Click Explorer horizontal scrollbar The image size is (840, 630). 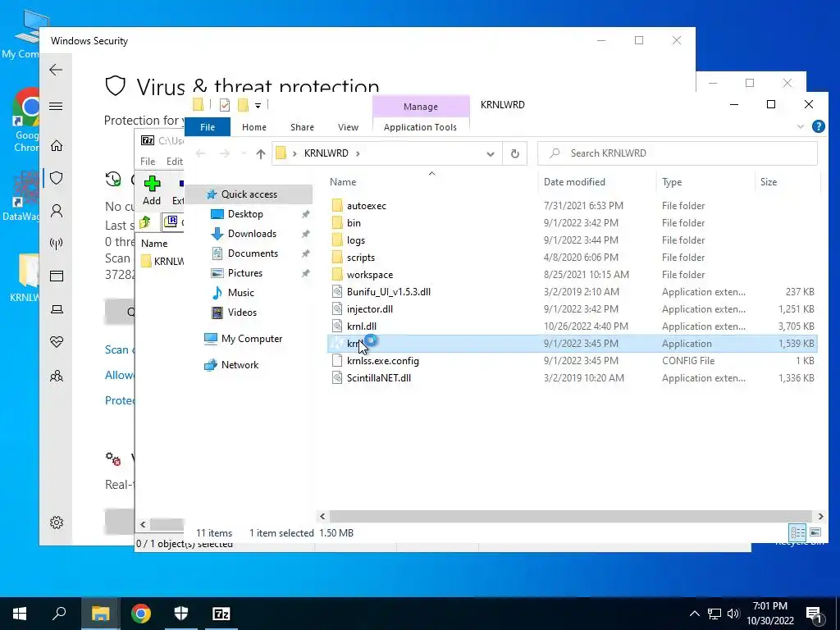click(x=572, y=517)
